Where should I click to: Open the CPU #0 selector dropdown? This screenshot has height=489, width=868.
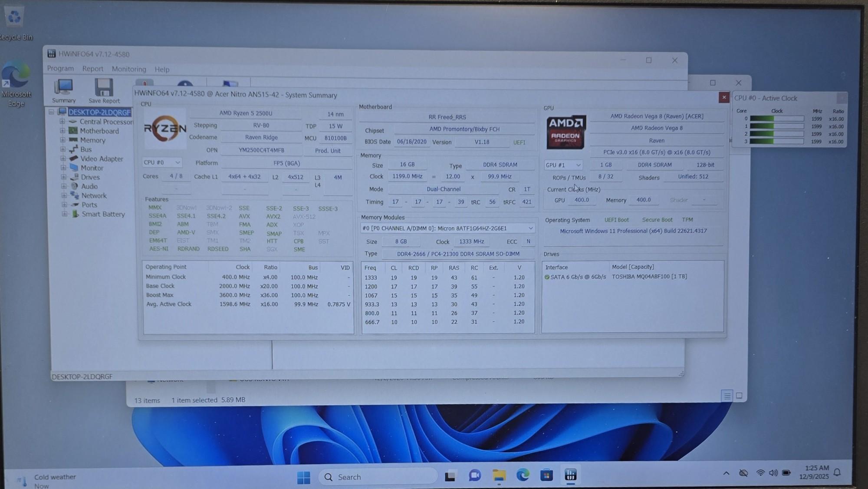click(162, 162)
